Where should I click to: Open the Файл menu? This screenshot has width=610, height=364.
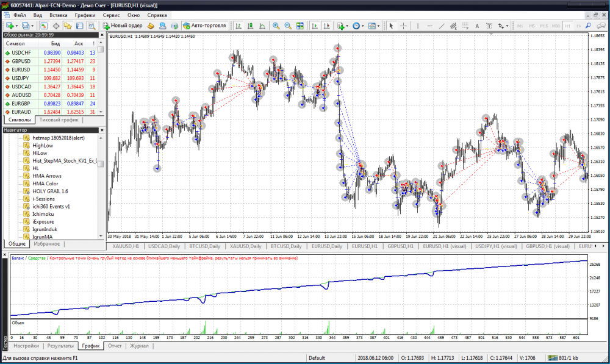pos(20,15)
